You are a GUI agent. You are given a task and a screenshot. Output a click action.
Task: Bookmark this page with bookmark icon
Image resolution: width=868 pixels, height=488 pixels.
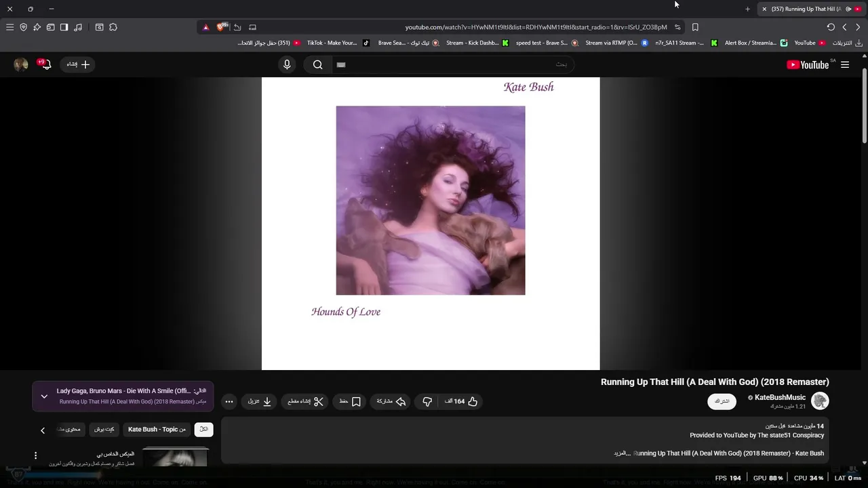point(695,27)
